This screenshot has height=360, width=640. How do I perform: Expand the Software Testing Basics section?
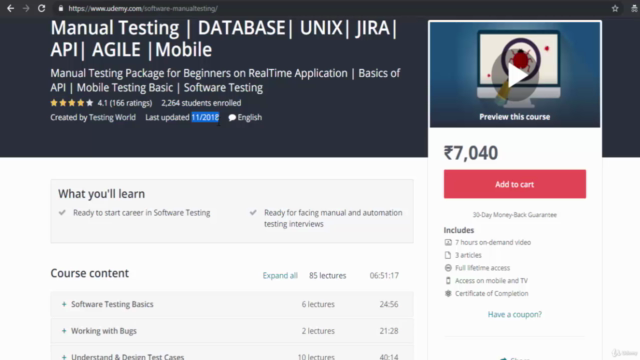coord(64,304)
